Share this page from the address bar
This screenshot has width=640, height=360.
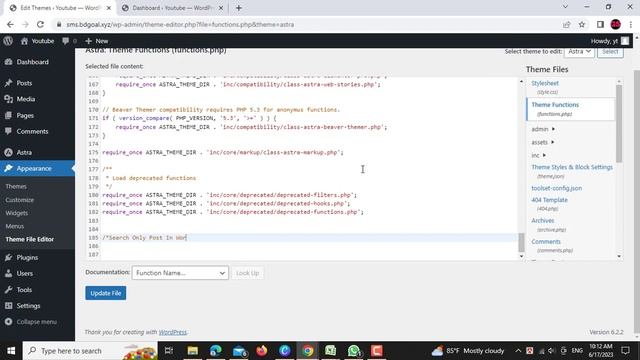567,24
